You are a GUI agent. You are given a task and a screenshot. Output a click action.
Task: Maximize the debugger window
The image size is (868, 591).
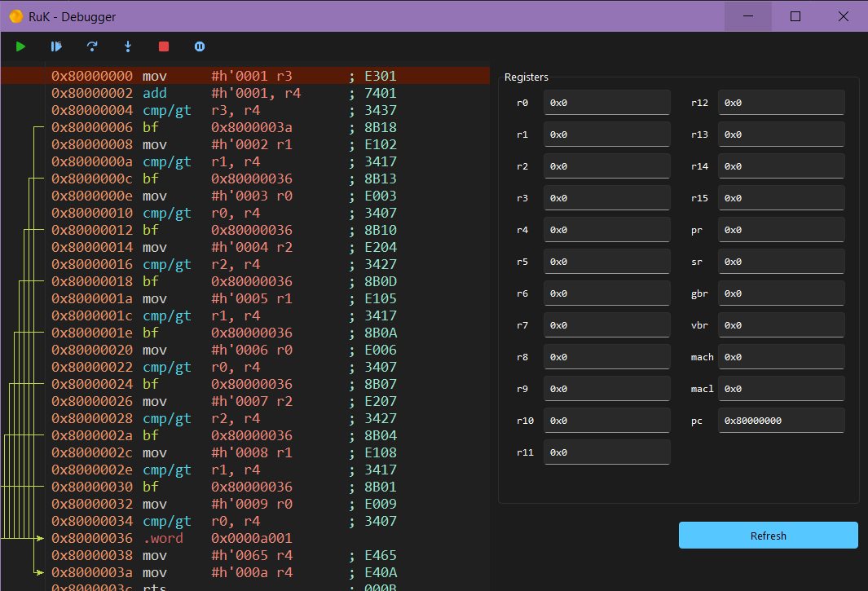tap(795, 16)
